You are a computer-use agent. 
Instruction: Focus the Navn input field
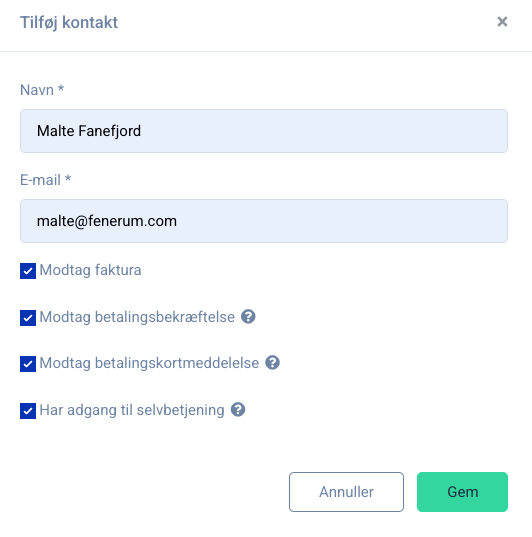pyautogui.click(x=264, y=131)
